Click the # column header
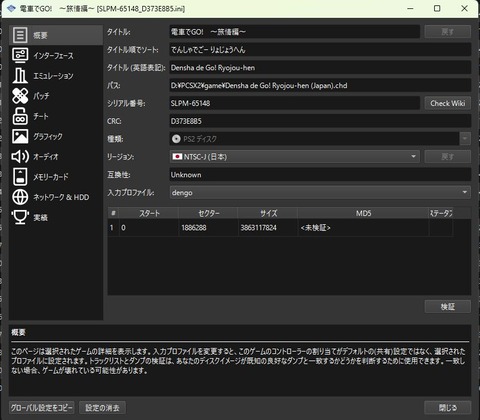The image size is (480, 420). [113, 213]
